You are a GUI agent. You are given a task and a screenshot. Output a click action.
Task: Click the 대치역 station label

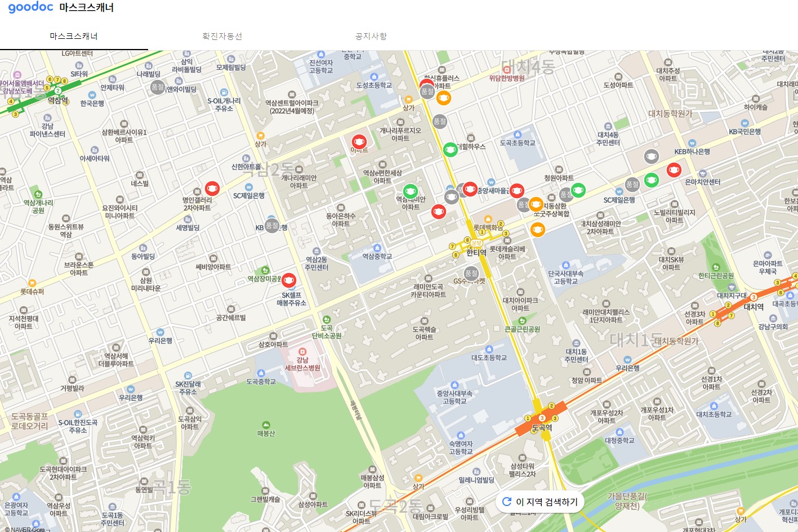754,307
